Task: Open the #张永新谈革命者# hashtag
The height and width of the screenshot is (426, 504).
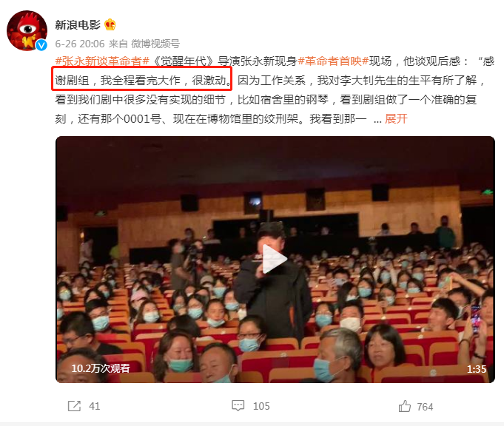Action: [x=102, y=61]
